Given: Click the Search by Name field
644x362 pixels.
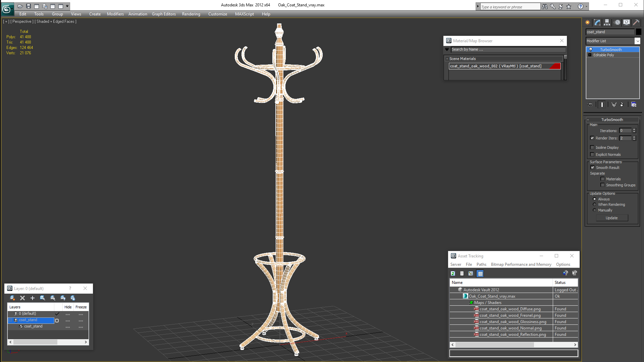Looking at the screenshot, I should 508,49.
